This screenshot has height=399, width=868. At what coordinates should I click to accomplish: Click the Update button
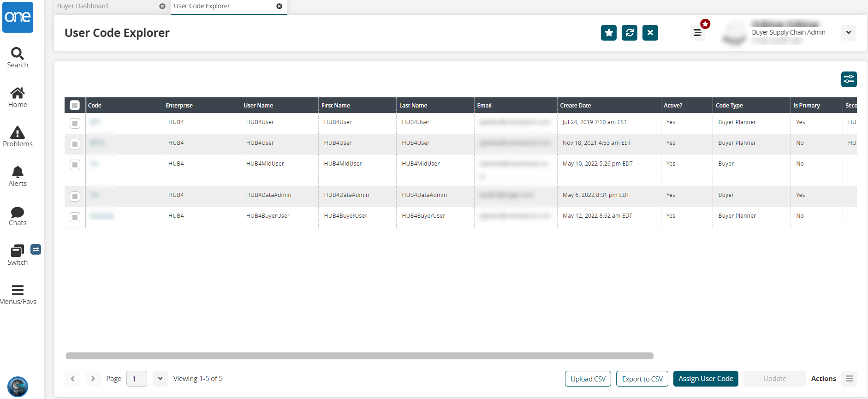[774, 379]
